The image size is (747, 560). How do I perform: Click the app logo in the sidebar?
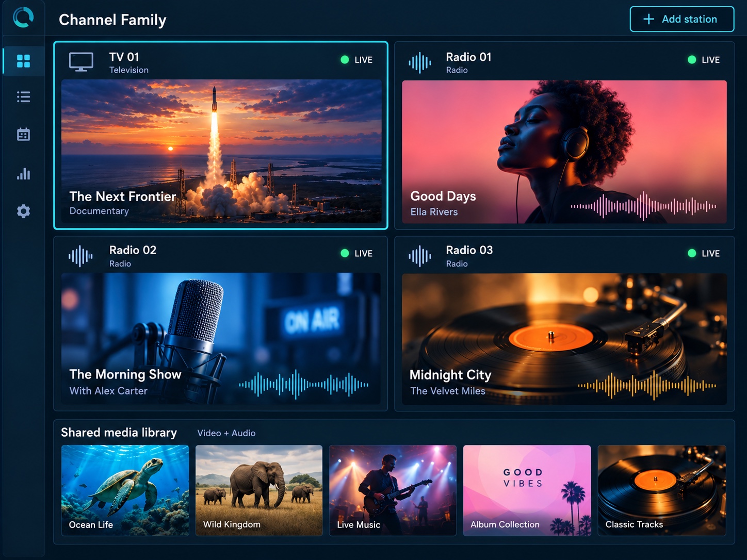coord(23,18)
